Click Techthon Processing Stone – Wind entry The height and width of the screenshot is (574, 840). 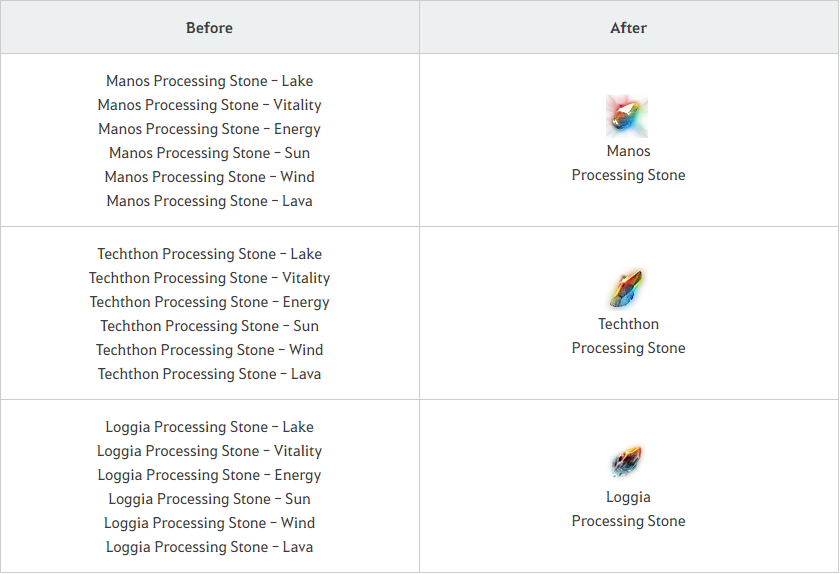click(209, 350)
